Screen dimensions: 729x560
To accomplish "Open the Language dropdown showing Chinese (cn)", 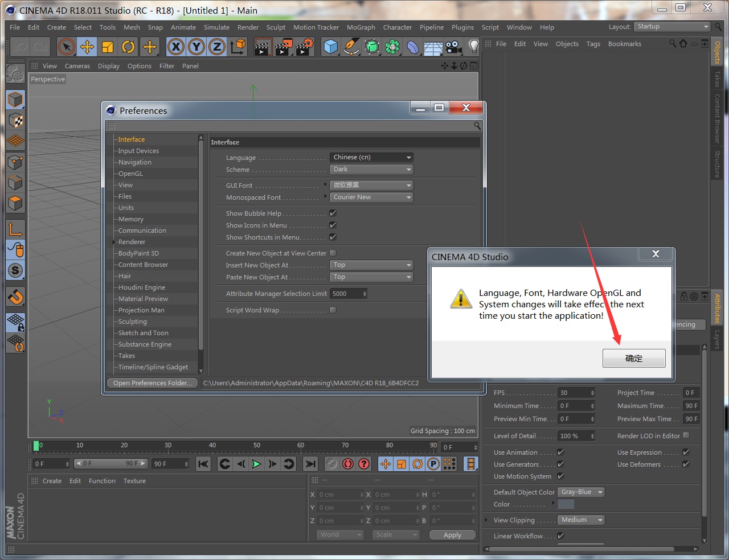I will (371, 157).
